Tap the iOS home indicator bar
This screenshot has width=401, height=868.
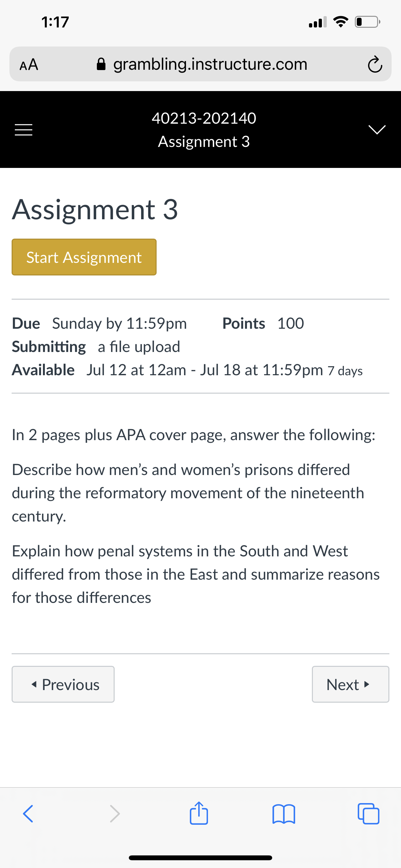[200, 858]
